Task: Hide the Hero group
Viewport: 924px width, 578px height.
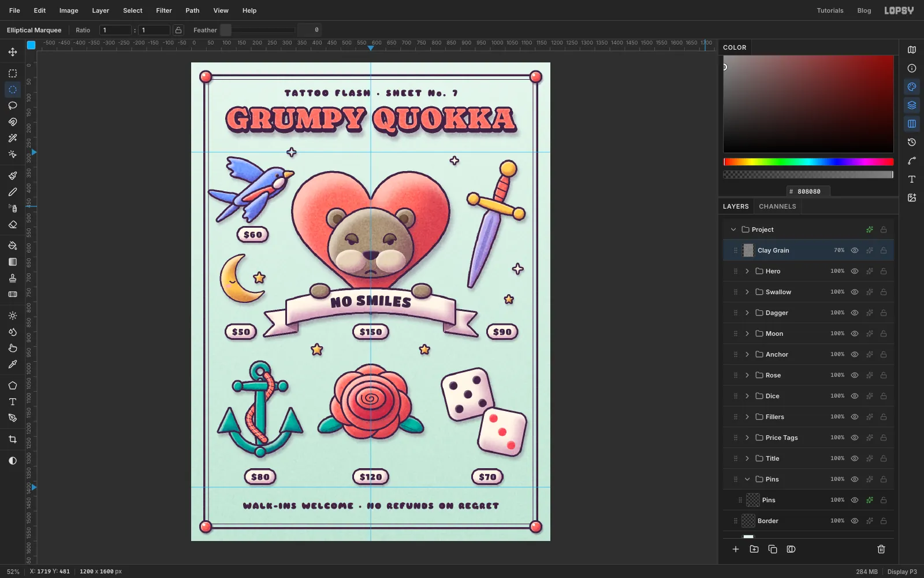Action: [x=855, y=271]
